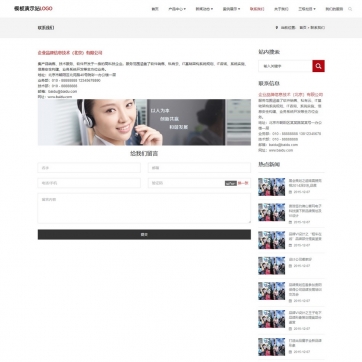Viewport: 362px width, 362px height.
Task: Focus the verification code input field
Action: point(186,183)
